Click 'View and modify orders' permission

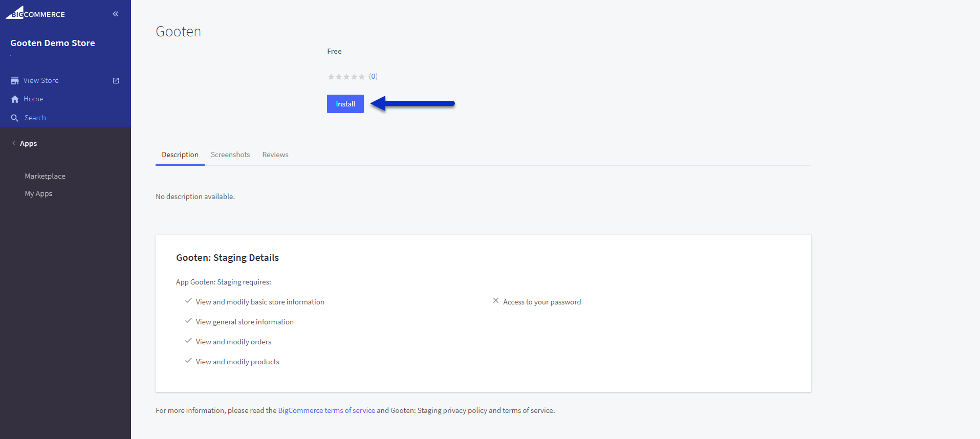(x=233, y=342)
